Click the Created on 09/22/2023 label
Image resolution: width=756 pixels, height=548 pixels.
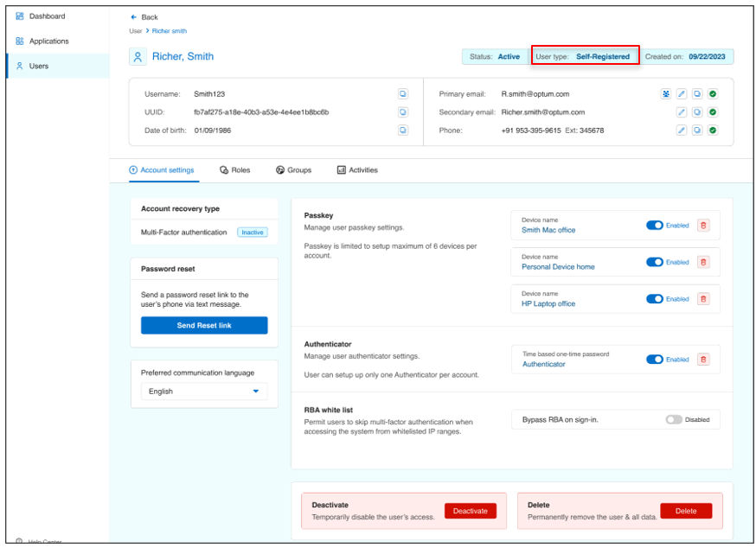pyautogui.click(x=685, y=57)
